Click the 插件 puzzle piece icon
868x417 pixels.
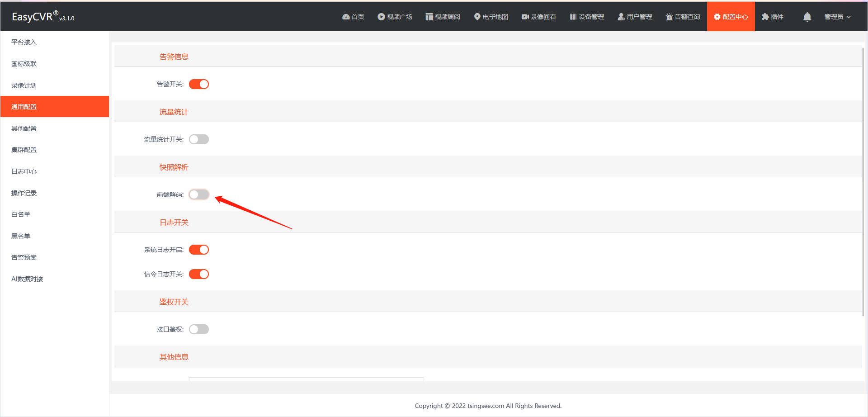pos(765,17)
